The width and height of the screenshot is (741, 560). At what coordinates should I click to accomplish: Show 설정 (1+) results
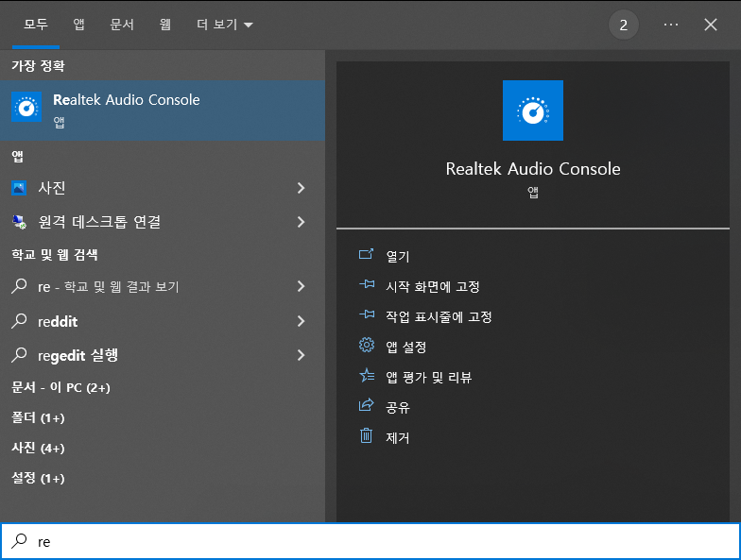coord(38,478)
